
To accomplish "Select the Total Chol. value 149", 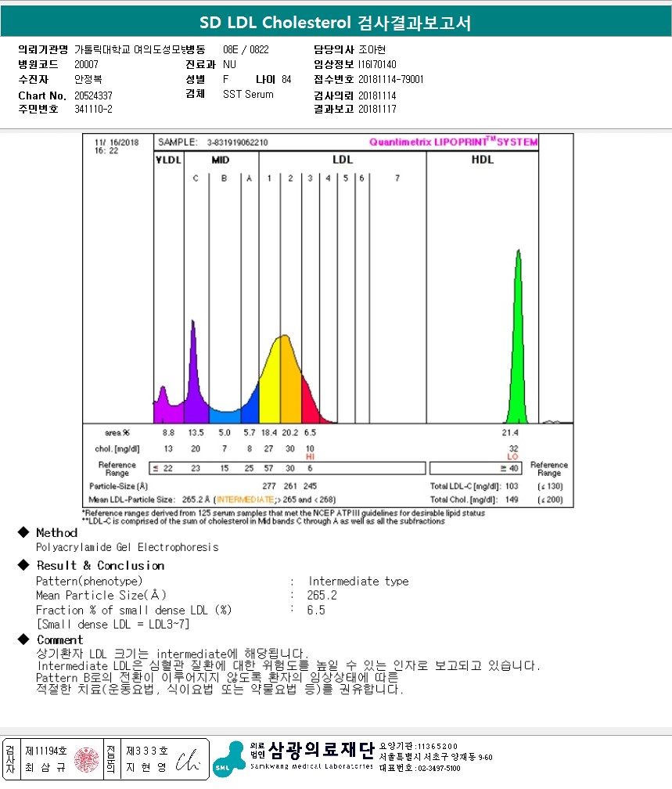I will point(512,499).
